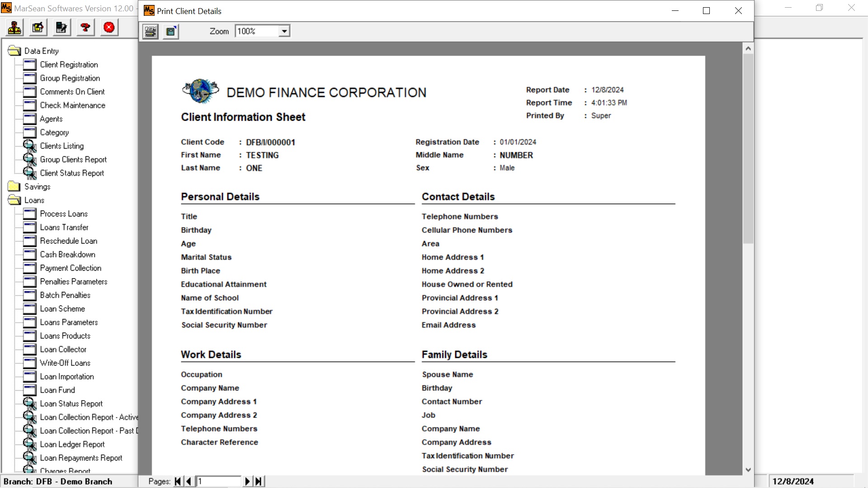868x488 pixels.
Task: Collapse the Data Entry folder
Action: [41, 51]
